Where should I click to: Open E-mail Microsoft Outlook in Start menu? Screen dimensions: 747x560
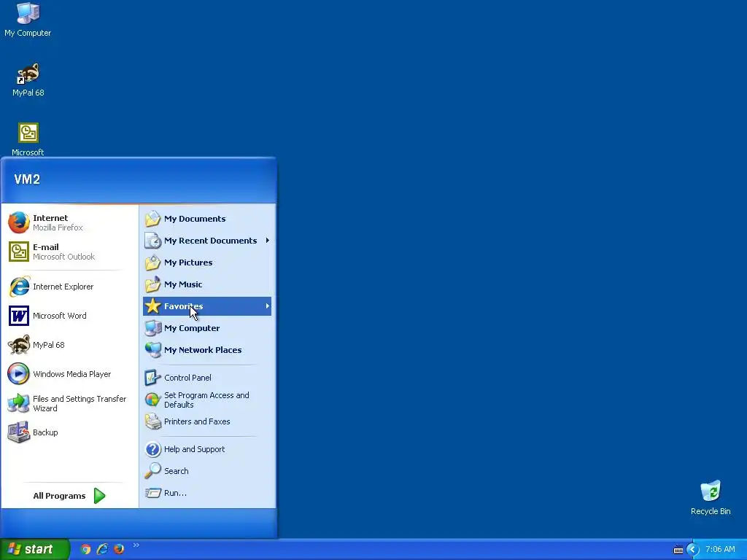tap(69, 252)
